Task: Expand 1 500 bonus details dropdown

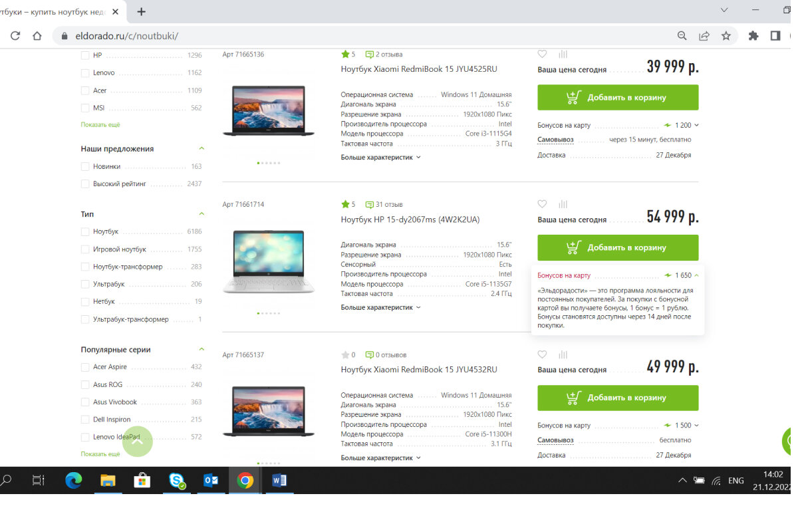Action: tap(696, 425)
